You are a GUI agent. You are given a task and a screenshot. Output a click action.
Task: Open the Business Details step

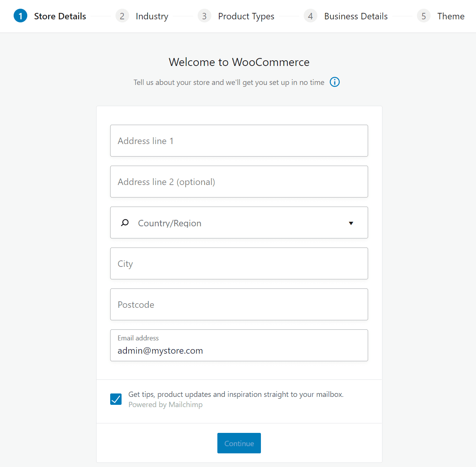click(356, 16)
